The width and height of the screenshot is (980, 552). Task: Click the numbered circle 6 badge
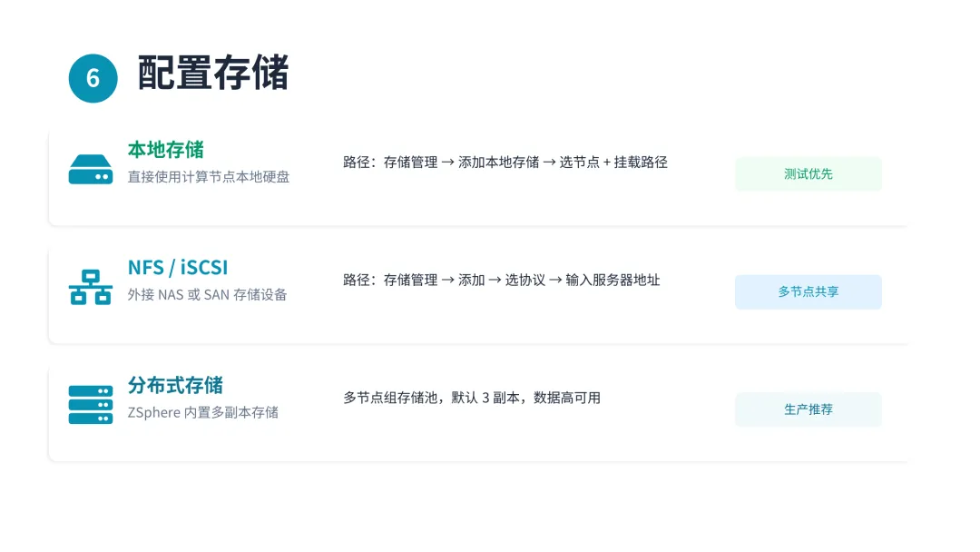(93, 78)
